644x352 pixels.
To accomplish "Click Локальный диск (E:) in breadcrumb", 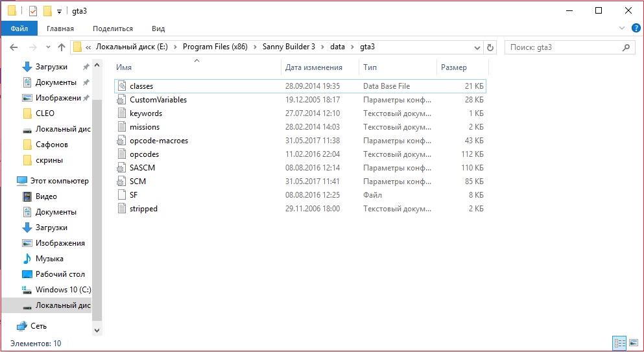I will (132, 47).
